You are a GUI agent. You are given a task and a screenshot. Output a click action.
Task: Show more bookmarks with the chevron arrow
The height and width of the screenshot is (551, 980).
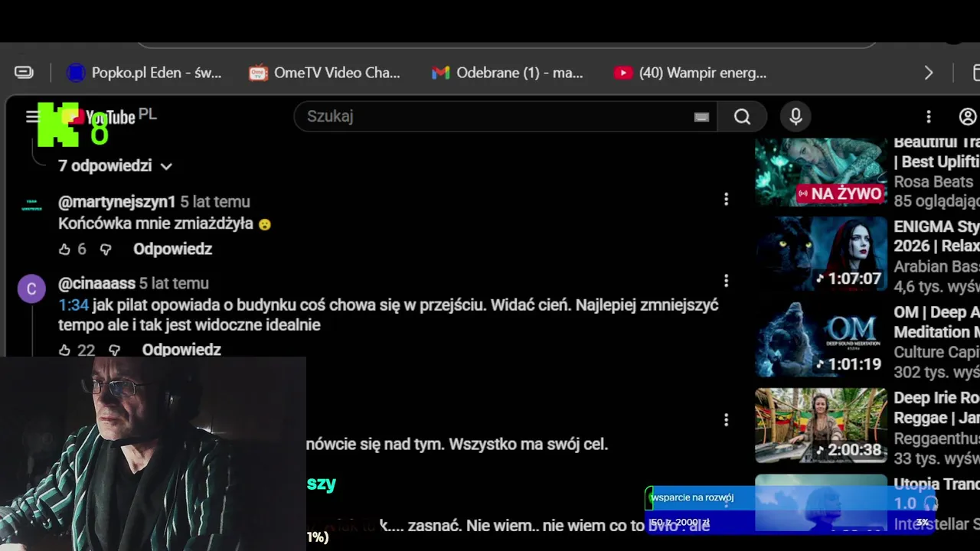(929, 73)
